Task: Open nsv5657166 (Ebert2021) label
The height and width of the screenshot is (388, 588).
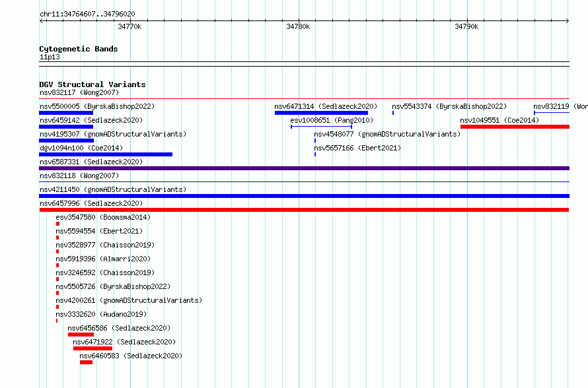Action: [357, 148]
